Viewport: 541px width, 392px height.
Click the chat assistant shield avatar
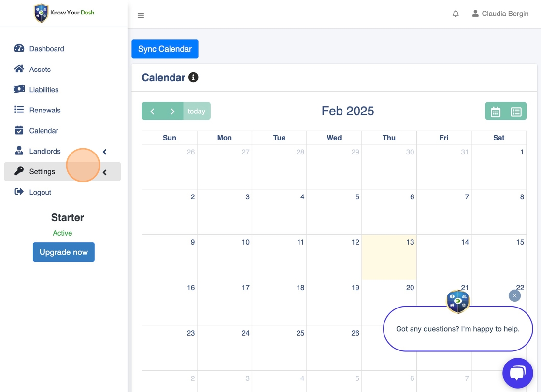point(457,301)
